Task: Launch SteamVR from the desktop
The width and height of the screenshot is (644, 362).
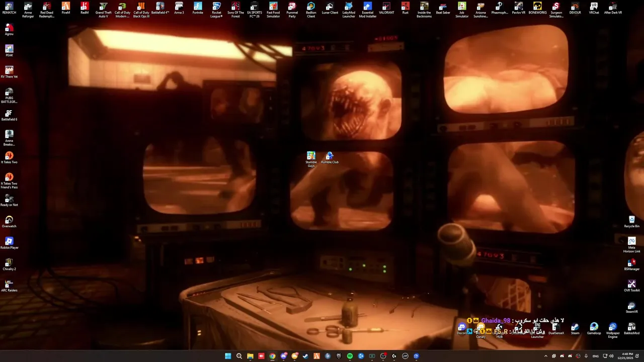Action: pos(632,307)
